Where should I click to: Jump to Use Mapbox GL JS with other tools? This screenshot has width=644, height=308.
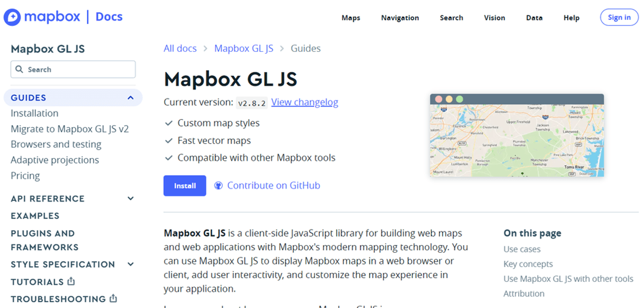click(568, 279)
